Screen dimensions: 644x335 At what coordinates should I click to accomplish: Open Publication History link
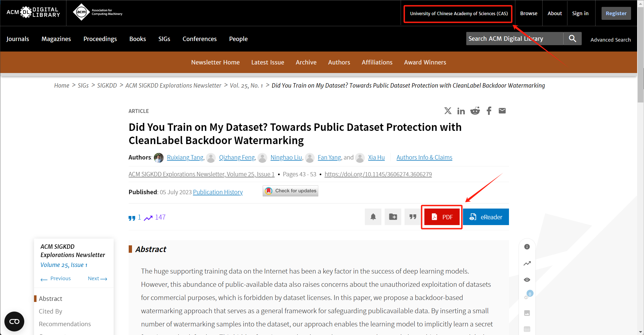pyautogui.click(x=218, y=192)
